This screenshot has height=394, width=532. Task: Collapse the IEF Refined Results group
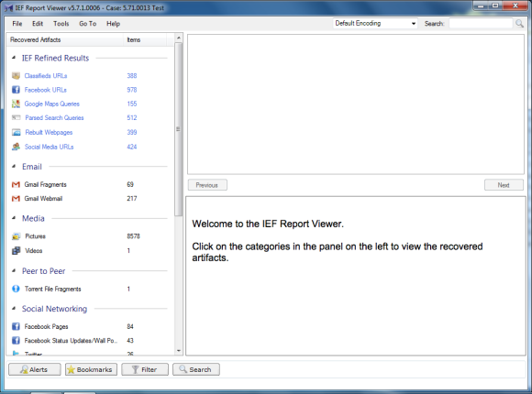click(14, 58)
